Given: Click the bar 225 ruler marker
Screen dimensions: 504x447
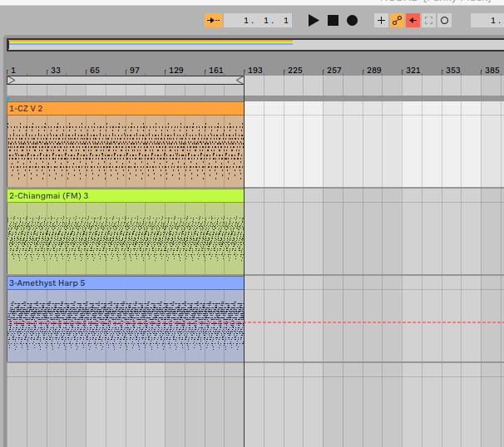Looking at the screenshot, I should 294,71.
